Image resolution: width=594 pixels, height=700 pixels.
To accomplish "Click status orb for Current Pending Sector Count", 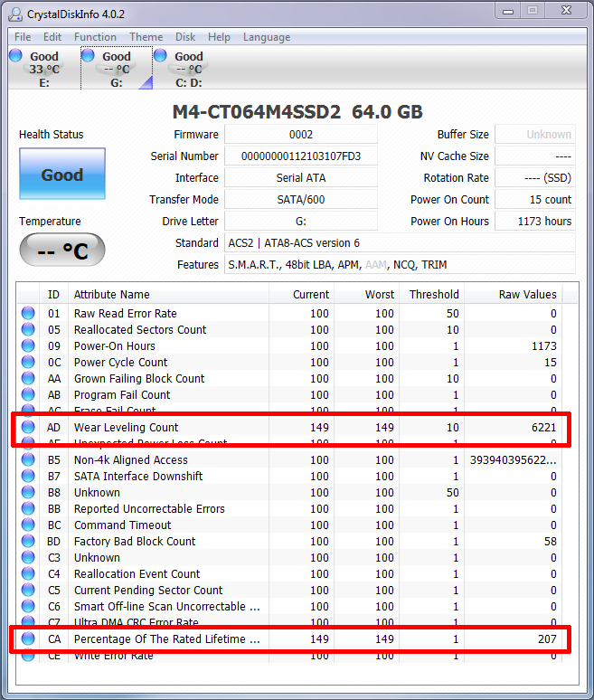I will click(x=28, y=591).
